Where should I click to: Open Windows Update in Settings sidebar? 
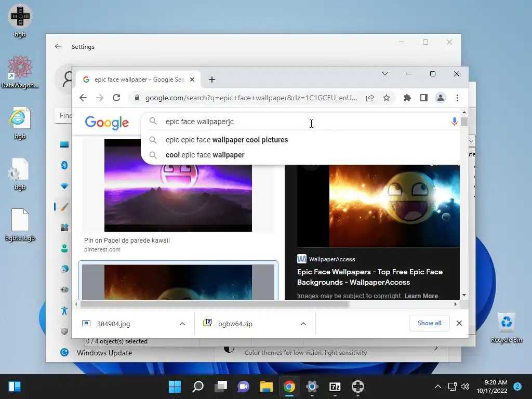pyautogui.click(x=104, y=353)
